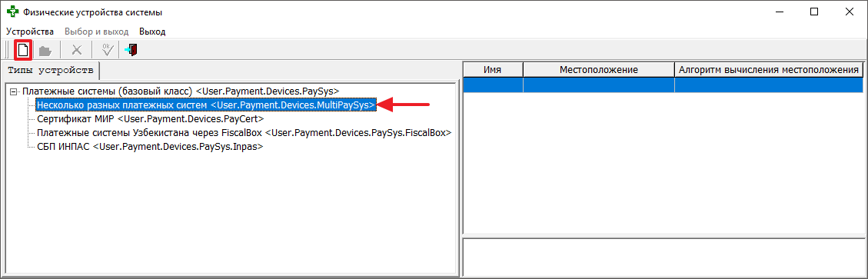The width and height of the screenshot is (868, 279).
Task: Select Платежные системы Узбекистана через FiscalBox
Action: pos(244,133)
